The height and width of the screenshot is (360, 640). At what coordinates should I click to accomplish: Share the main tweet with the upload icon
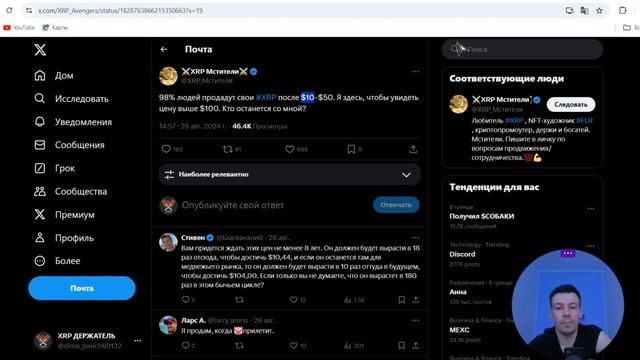pos(413,149)
